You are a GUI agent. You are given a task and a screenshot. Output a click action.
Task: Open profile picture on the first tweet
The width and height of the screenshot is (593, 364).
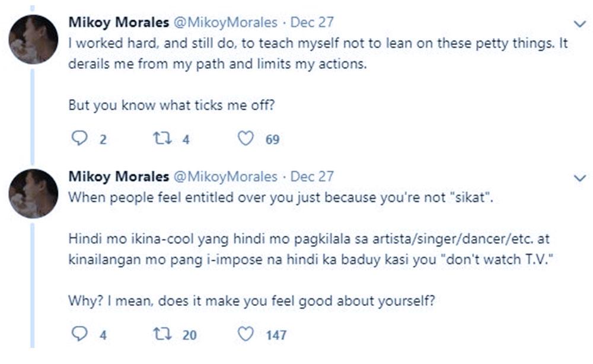point(33,40)
